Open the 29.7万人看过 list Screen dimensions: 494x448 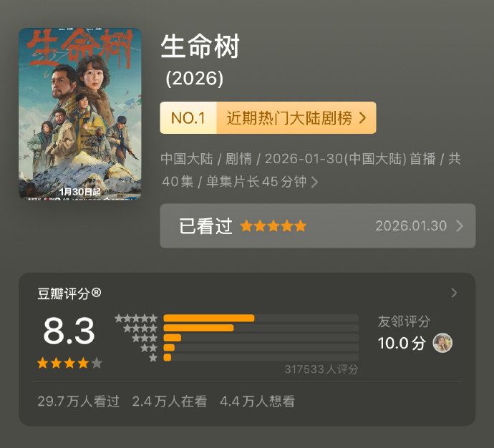click(x=78, y=401)
